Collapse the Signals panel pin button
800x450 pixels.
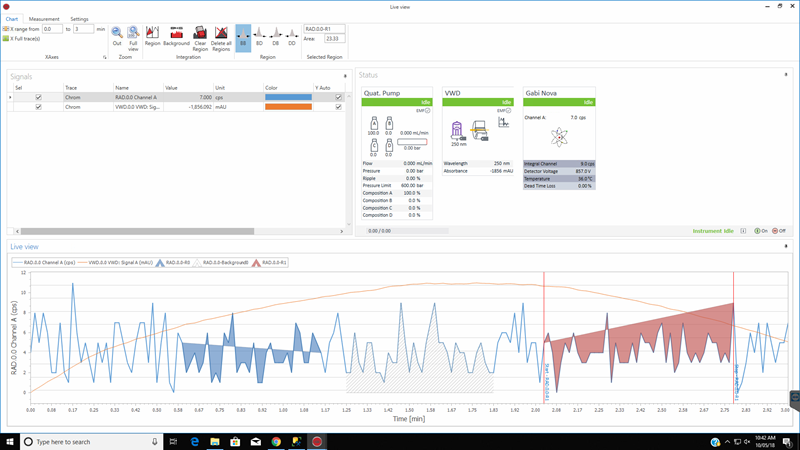tap(345, 76)
